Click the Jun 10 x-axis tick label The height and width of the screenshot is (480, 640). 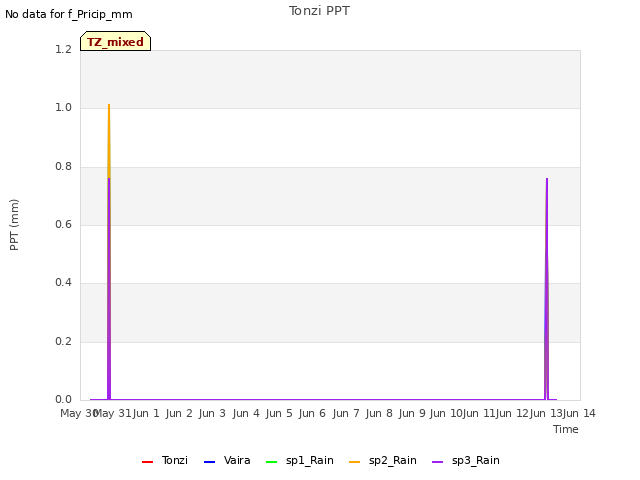coord(447,413)
